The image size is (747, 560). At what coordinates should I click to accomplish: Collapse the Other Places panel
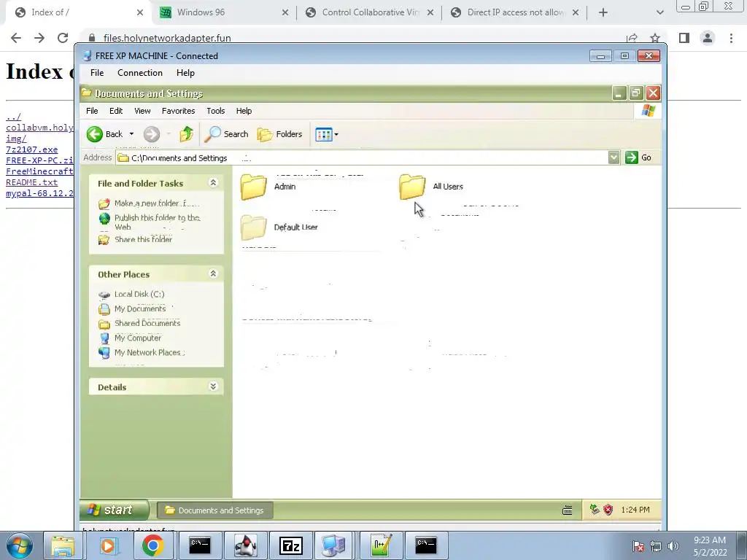(213, 274)
